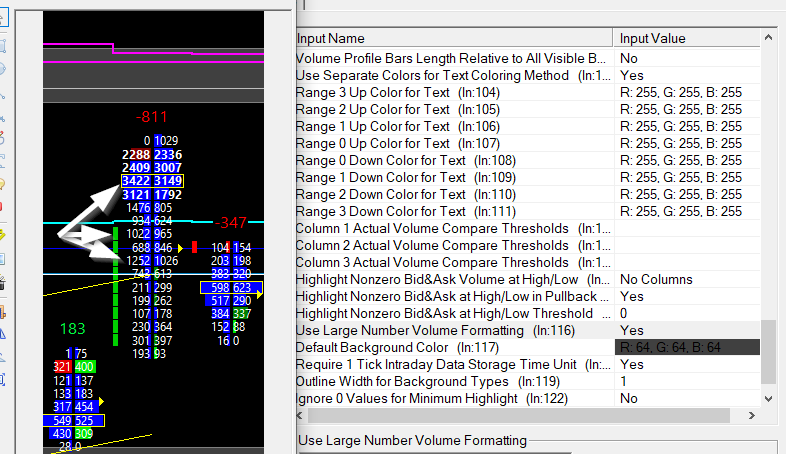Click the Input Value column header
This screenshot has width=786, height=454.
pos(686,39)
